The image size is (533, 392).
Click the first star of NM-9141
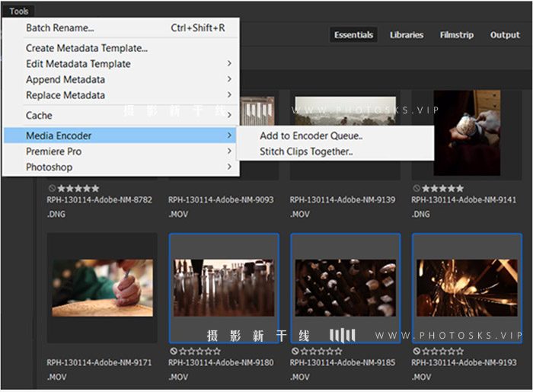tap(426, 188)
